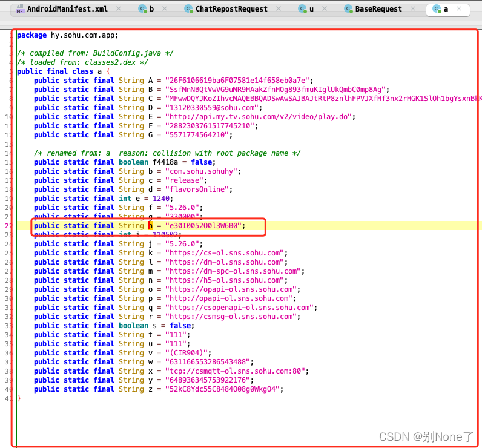The width and height of the screenshot is (482, 448).
Task: Click the email string 13120330559@sohu.com
Action: click(x=211, y=108)
